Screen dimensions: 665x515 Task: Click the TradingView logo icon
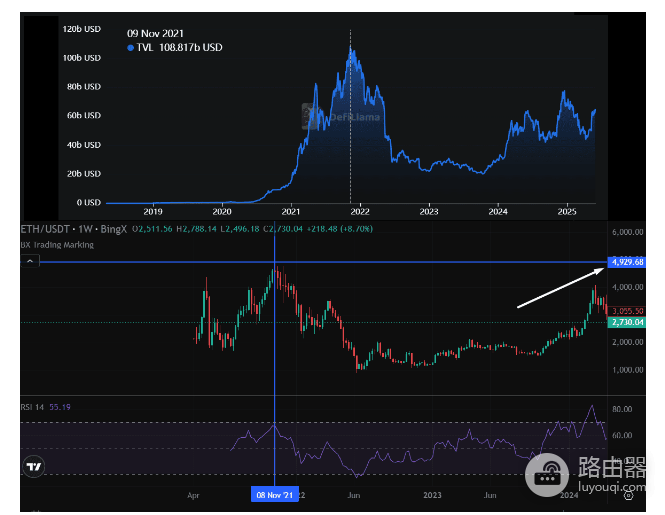[34, 466]
